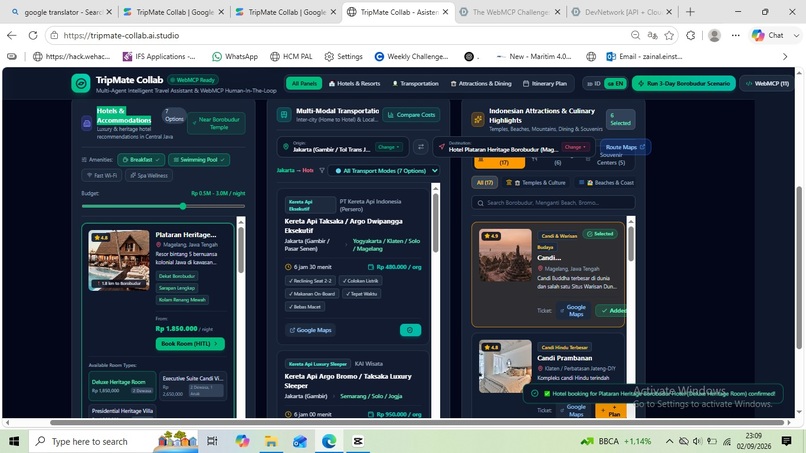Click the browser back arrow

(12, 35)
